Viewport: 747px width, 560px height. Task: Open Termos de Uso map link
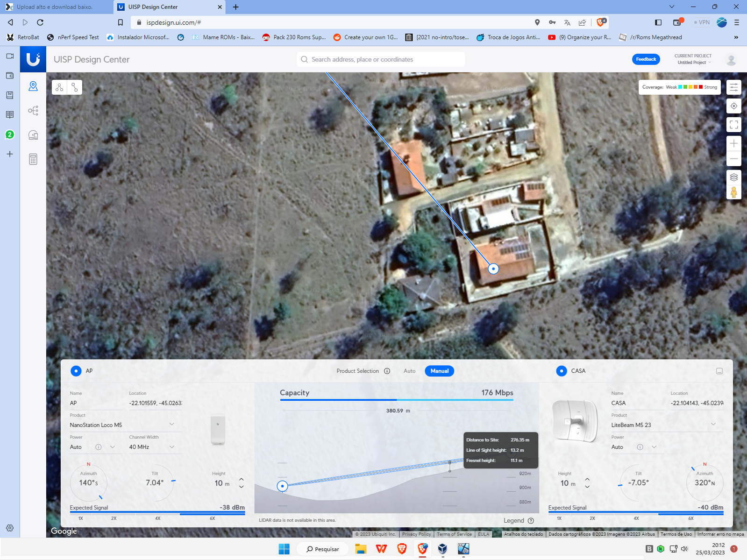tap(676, 534)
